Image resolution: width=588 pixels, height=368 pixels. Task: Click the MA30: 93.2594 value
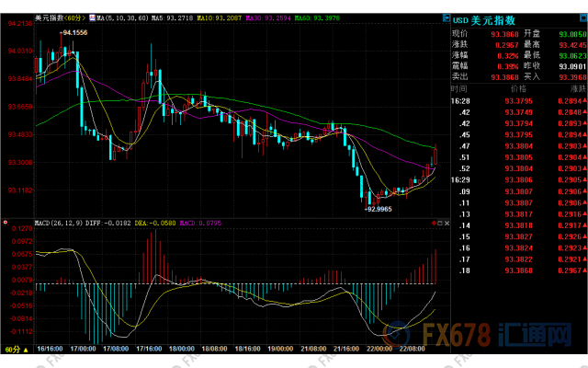click(268, 17)
